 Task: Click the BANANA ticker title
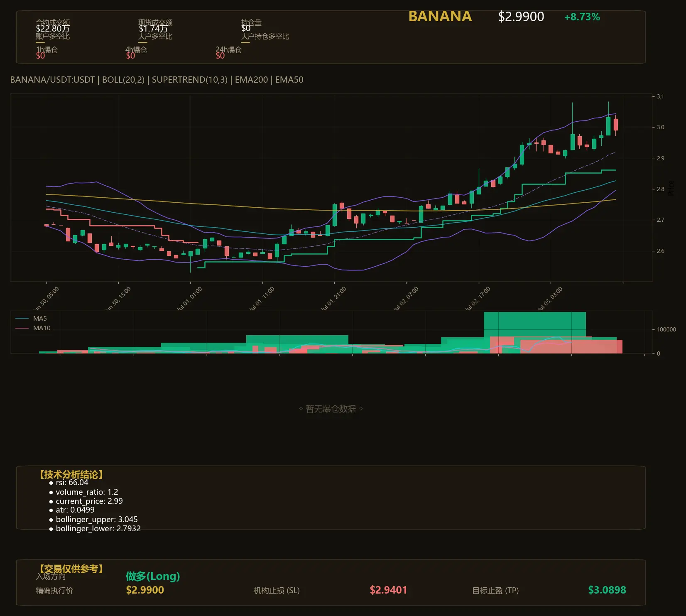(x=440, y=17)
